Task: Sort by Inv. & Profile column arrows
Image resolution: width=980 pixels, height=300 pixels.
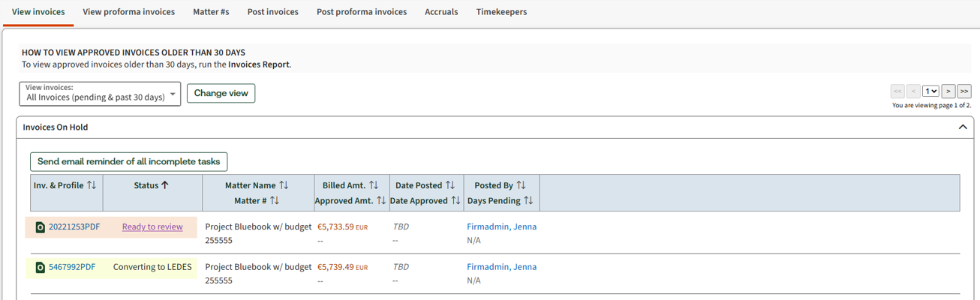Action: pyautogui.click(x=92, y=185)
